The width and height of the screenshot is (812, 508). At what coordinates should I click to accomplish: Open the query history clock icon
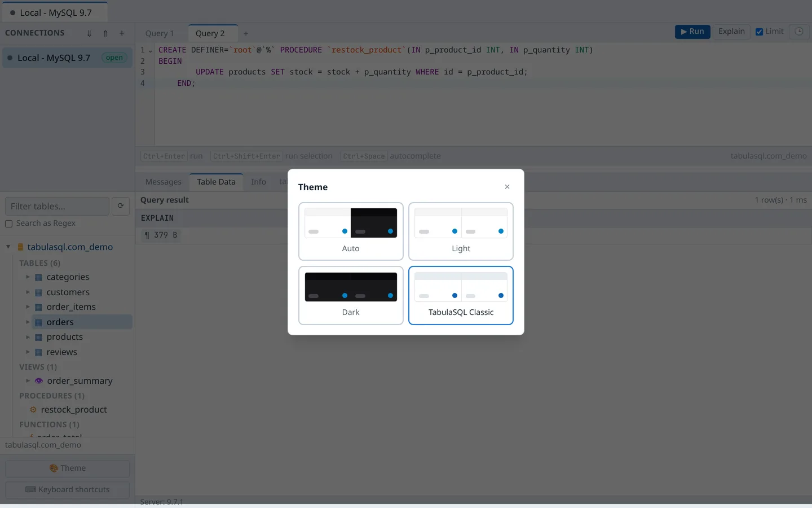click(x=799, y=32)
